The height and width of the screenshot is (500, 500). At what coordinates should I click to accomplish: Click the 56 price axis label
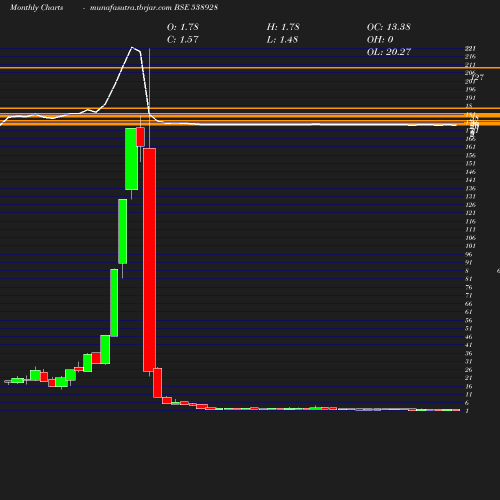tap(469, 320)
